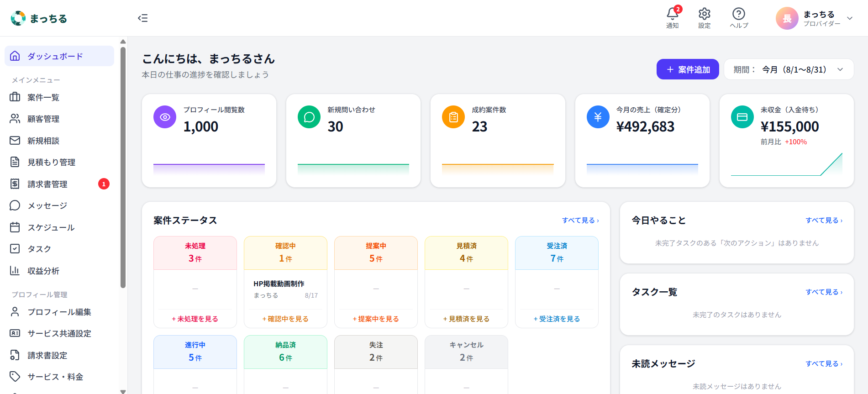Open the HP掲載動画制作 case item
Viewport: 868px width, 394px height.
285,289
